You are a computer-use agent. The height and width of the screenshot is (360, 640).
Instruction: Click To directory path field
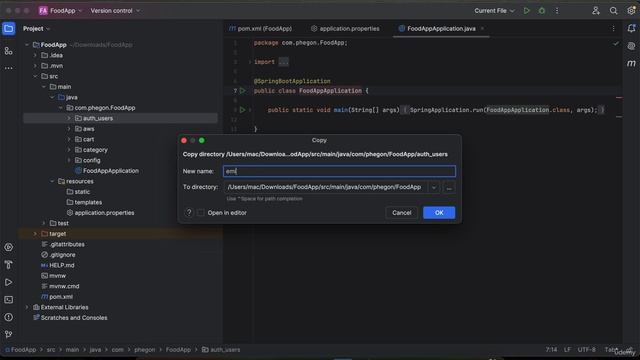coord(325,187)
